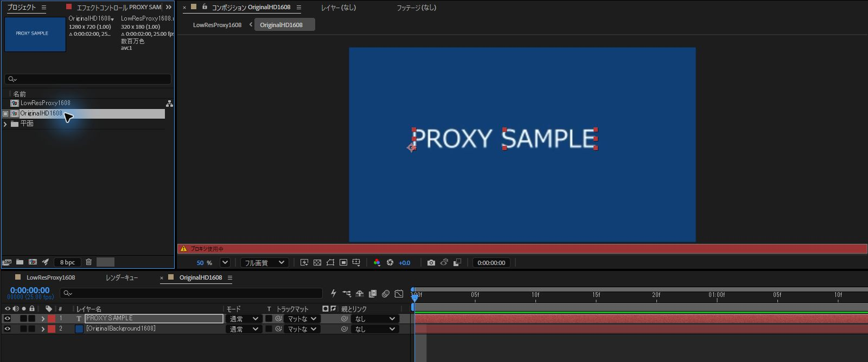Toggle the proxy switch for OriginalHD1608
The image size is (868, 362).
tap(5, 114)
